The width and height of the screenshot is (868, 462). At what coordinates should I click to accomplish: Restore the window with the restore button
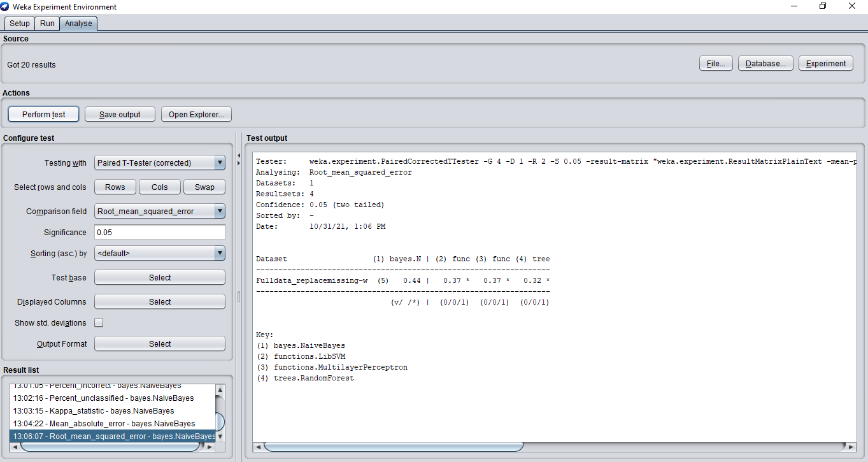[x=823, y=6]
